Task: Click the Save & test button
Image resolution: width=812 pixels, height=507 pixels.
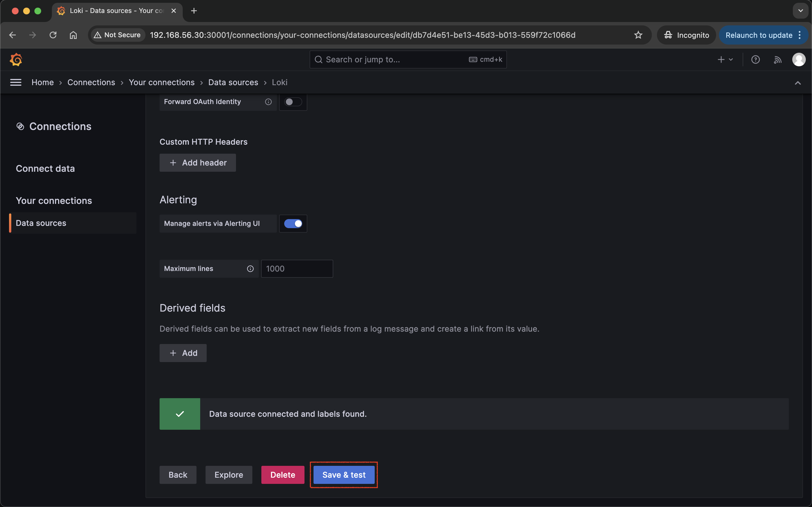Action: (344, 475)
